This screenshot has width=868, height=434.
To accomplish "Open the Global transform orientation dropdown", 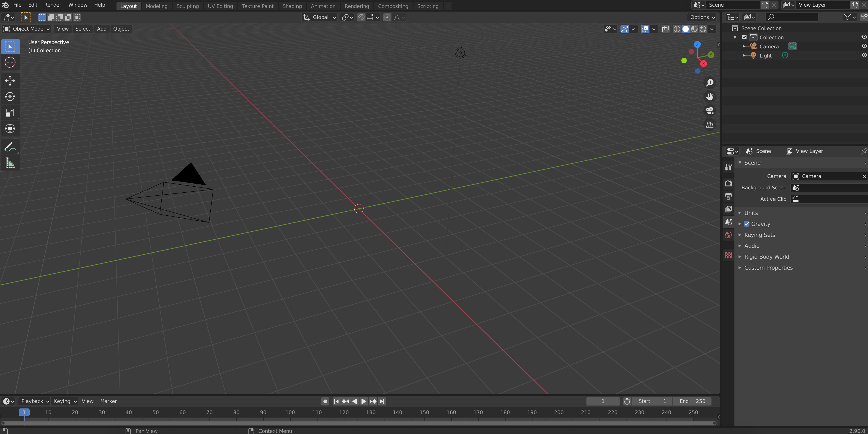I will (x=319, y=17).
